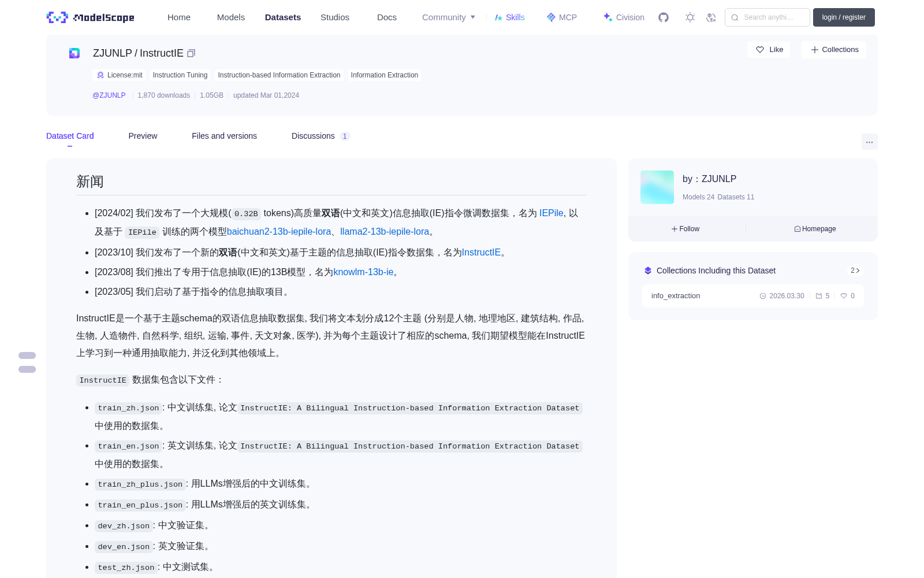This screenshot has height=578, width=924.
Task: Click the 'train_en_plus.json' code label
Action: pyautogui.click(x=140, y=505)
